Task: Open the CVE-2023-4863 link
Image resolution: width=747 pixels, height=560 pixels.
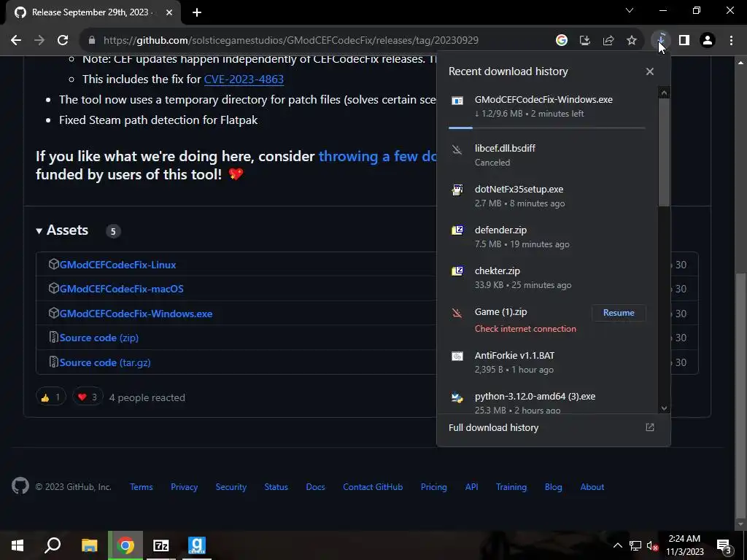Action: tap(244, 79)
